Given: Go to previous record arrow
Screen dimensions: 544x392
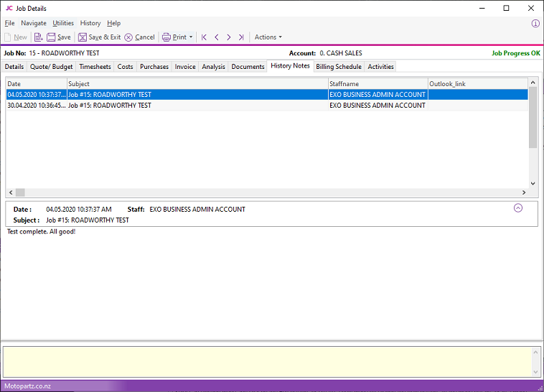Looking at the screenshot, I should (x=216, y=37).
